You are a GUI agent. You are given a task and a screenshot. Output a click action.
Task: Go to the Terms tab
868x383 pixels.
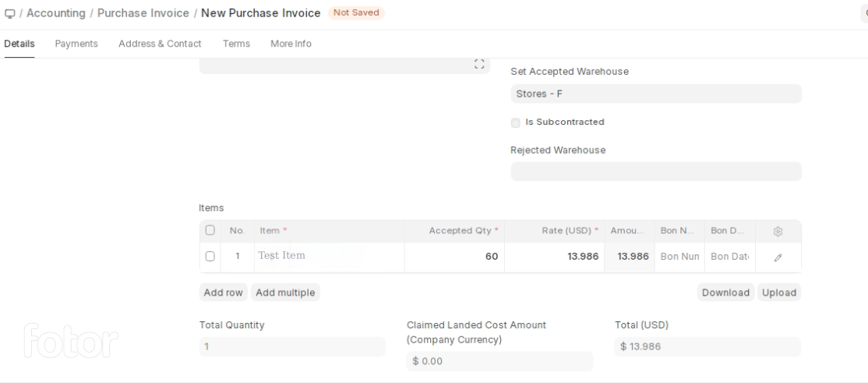[236, 44]
